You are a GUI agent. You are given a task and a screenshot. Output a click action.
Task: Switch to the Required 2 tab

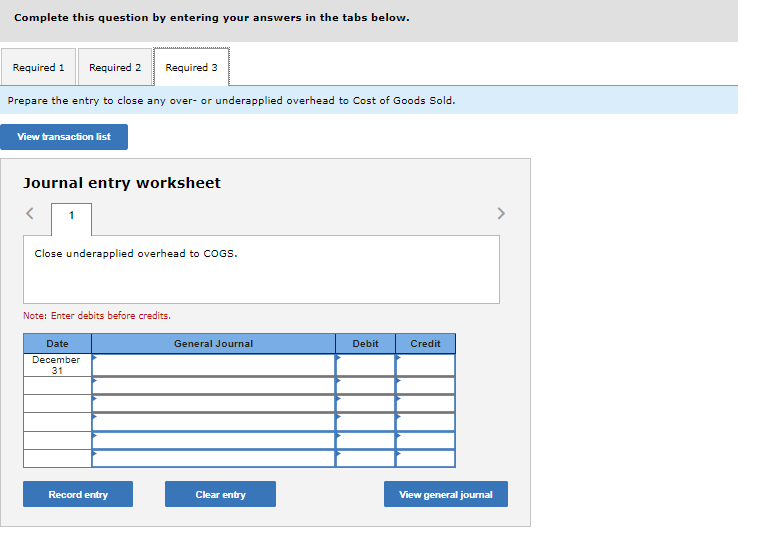[115, 67]
